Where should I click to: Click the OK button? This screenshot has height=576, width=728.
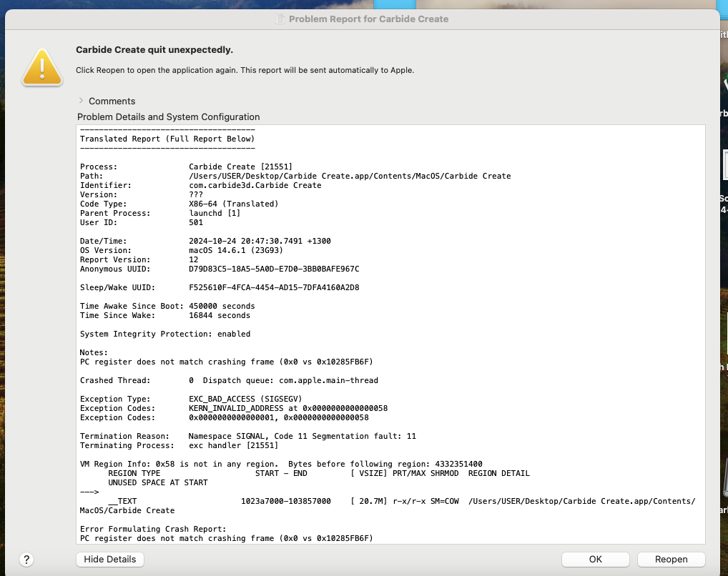(595, 560)
